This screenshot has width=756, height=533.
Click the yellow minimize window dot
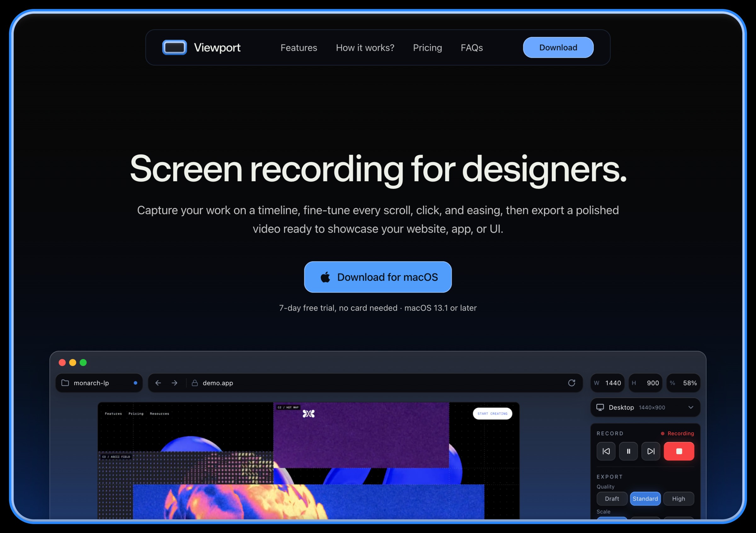73,363
